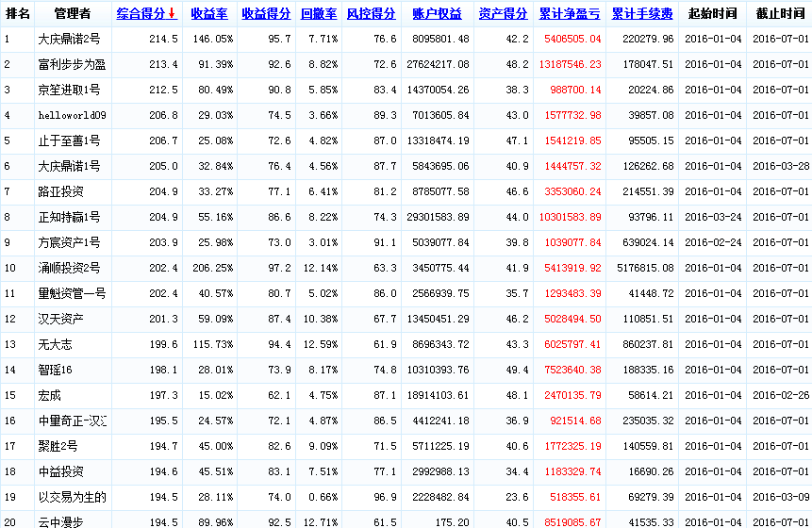This screenshot has height=528, width=812.
Task: Sort table by 账户权益 header
Action: (x=437, y=14)
